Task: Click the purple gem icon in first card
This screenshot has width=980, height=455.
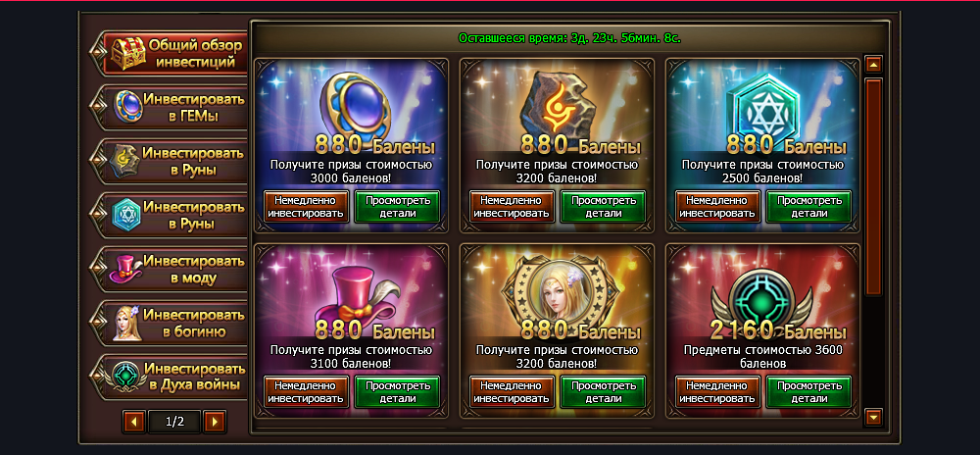Action: [351, 103]
